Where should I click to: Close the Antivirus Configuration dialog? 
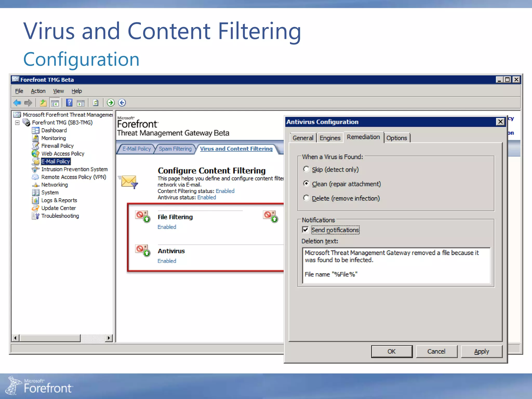click(x=500, y=122)
